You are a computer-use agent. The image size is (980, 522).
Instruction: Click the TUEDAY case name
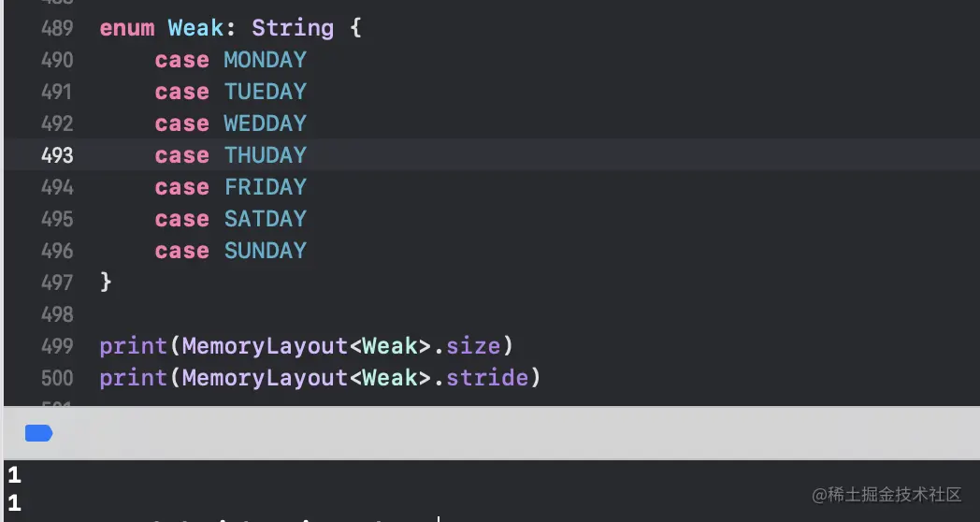[x=266, y=92]
